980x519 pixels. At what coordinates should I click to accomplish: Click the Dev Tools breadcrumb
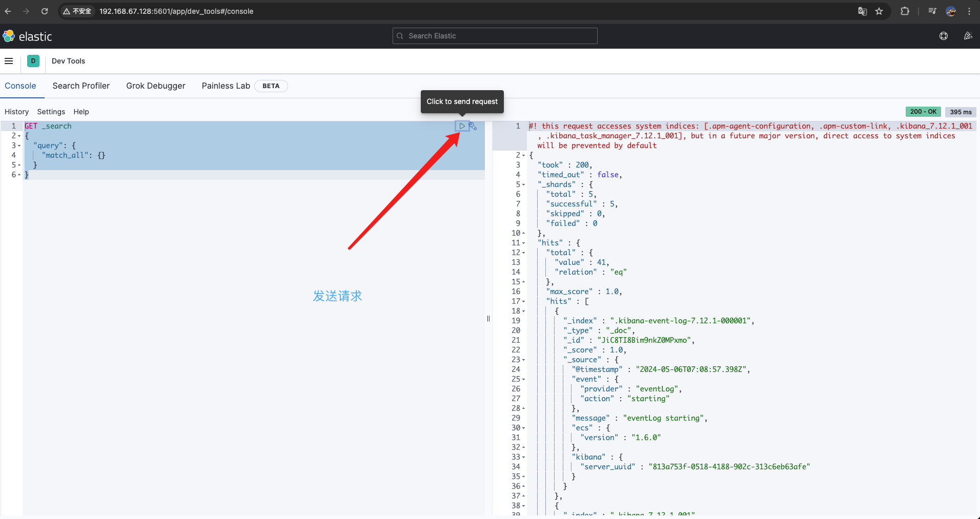[69, 61]
